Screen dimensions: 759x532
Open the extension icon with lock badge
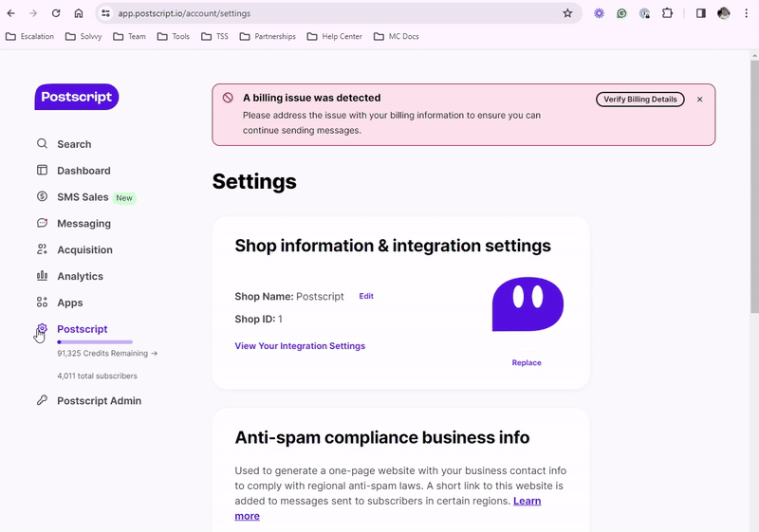[644, 13]
